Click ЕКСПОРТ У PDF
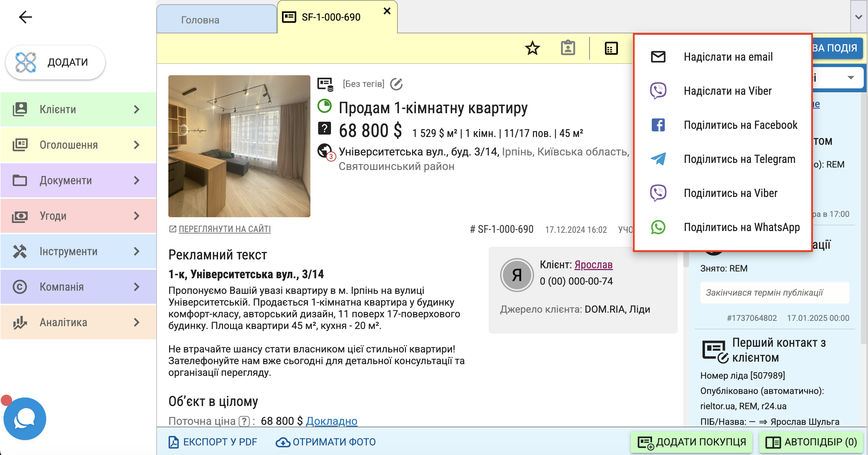The image size is (868, 455). [x=213, y=442]
